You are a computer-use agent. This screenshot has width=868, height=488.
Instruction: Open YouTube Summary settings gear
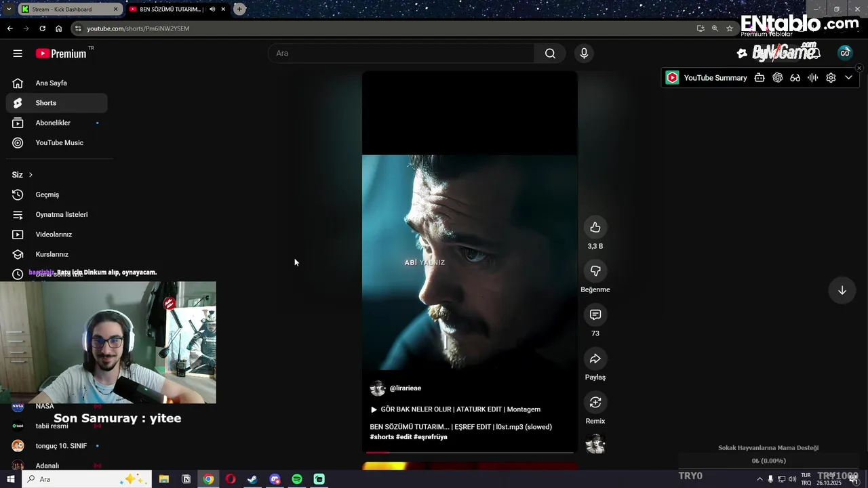(831, 78)
